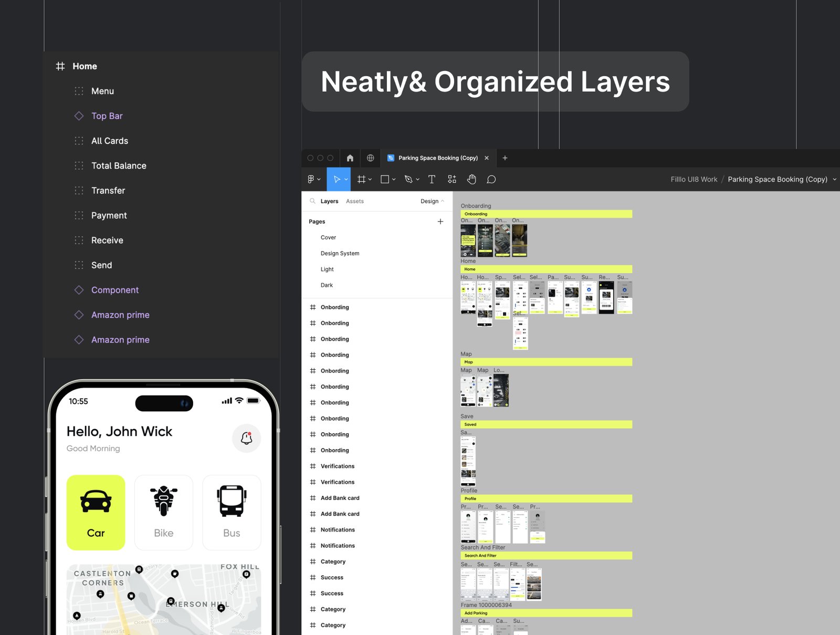840x635 pixels.
Task: Go to Figma home icon
Action: point(350,158)
